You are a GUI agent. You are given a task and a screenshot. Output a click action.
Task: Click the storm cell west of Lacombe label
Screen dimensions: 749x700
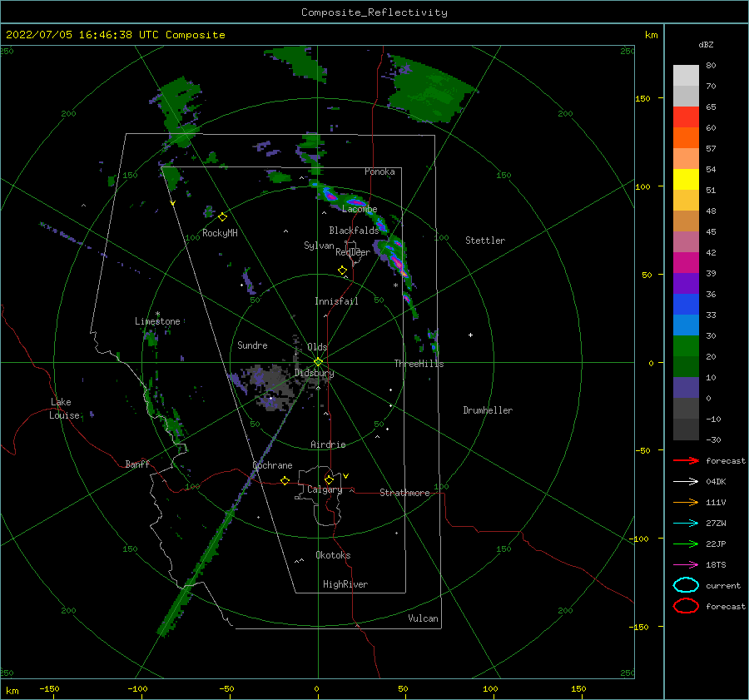[330, 195]
